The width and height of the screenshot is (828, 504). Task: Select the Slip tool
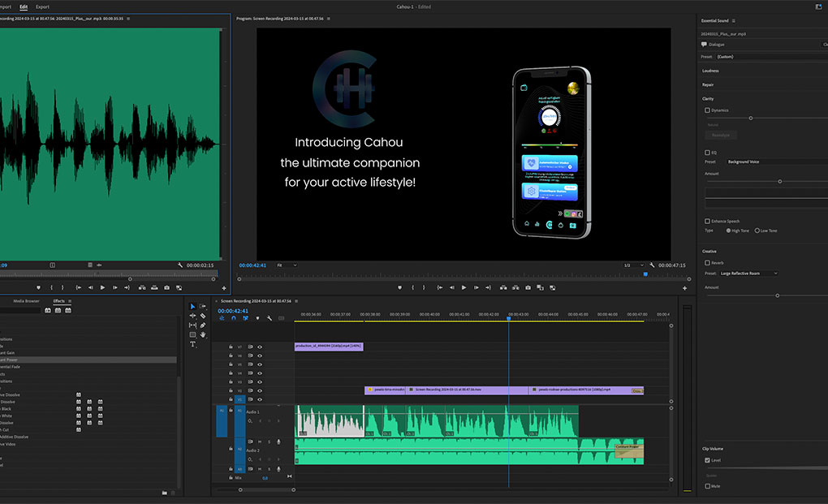point(192,325)
